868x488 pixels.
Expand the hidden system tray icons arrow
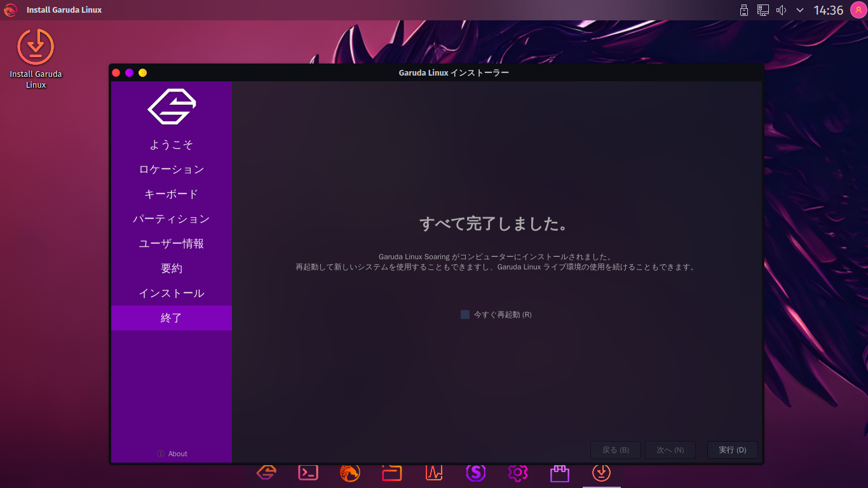coord(800,10)
